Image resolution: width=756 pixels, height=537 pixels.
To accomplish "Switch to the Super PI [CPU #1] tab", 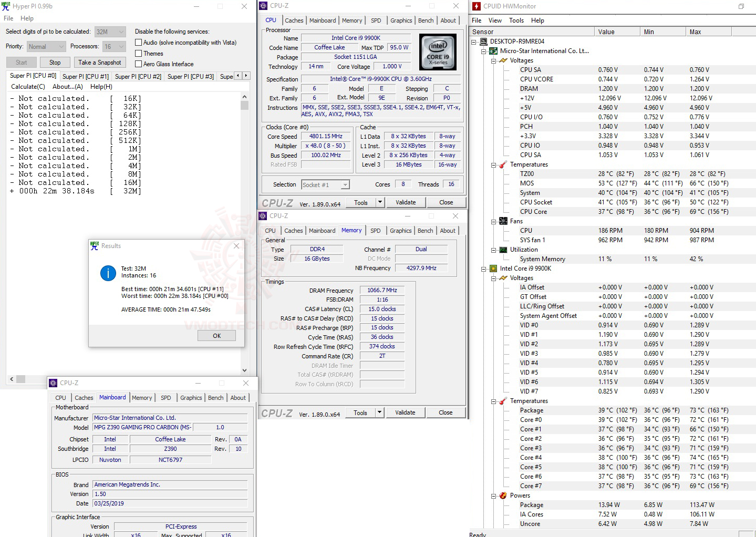I will pos(86,76).
